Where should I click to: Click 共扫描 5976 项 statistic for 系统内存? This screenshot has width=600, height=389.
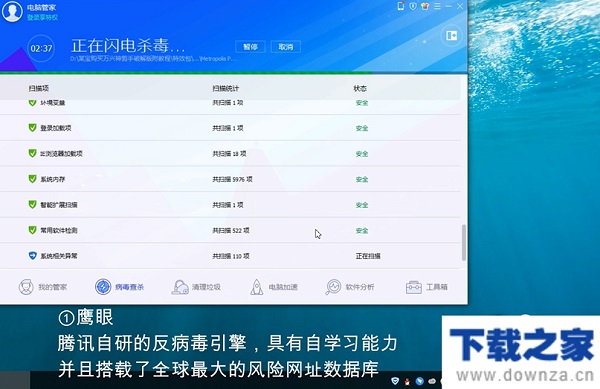pos(232,179)
